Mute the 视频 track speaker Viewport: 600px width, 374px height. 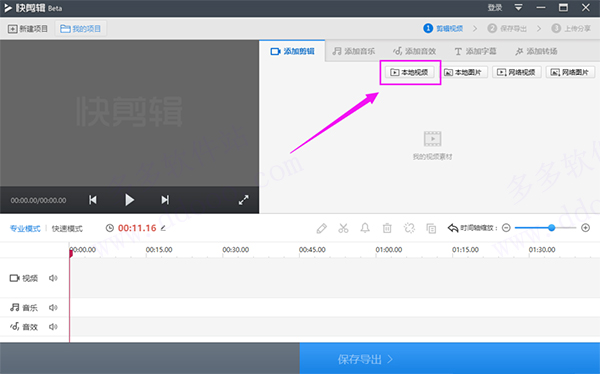click(x=53, y=278)
